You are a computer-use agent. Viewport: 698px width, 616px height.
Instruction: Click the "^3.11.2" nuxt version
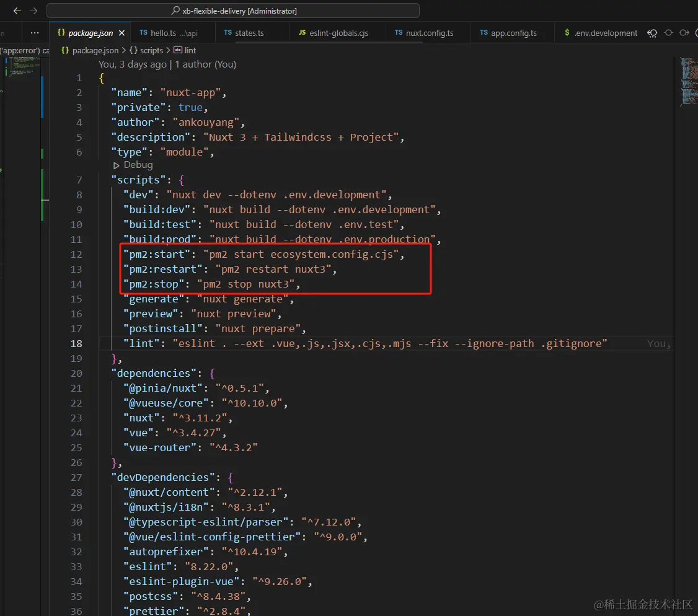200,418
